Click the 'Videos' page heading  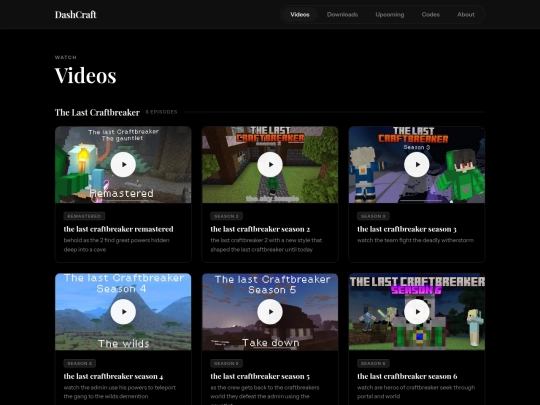pyautogui.click(x=85, y=75)
